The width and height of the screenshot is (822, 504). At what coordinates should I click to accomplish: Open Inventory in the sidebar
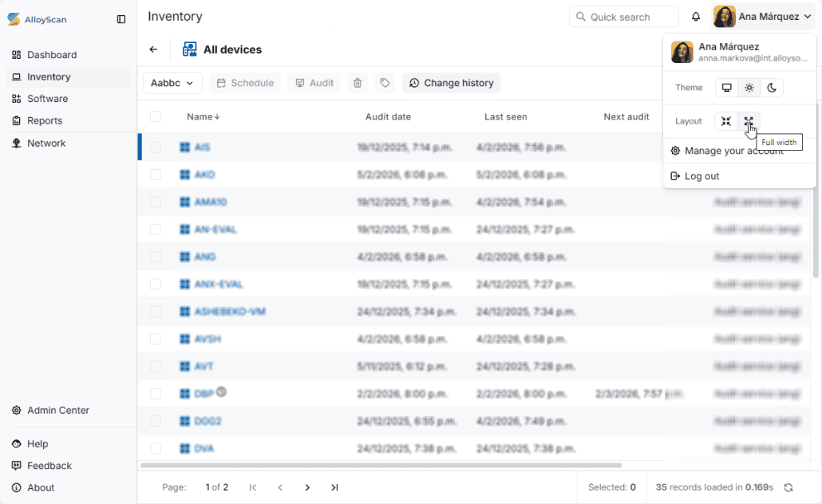point(68,77)
